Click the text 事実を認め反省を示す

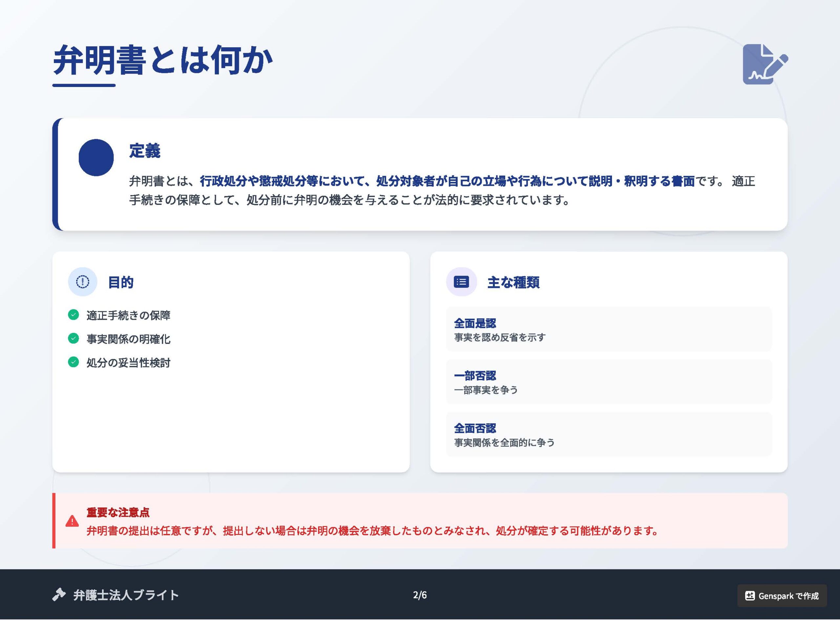pos(500,337)
